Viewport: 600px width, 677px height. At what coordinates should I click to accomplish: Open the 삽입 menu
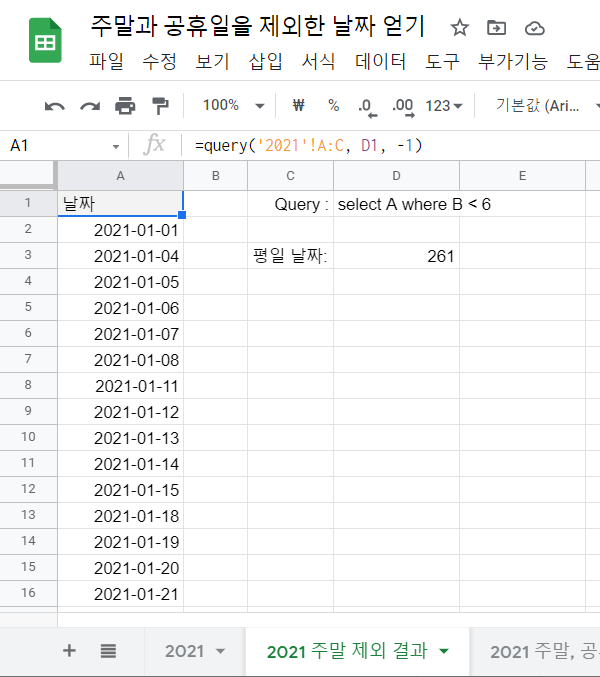267,62
